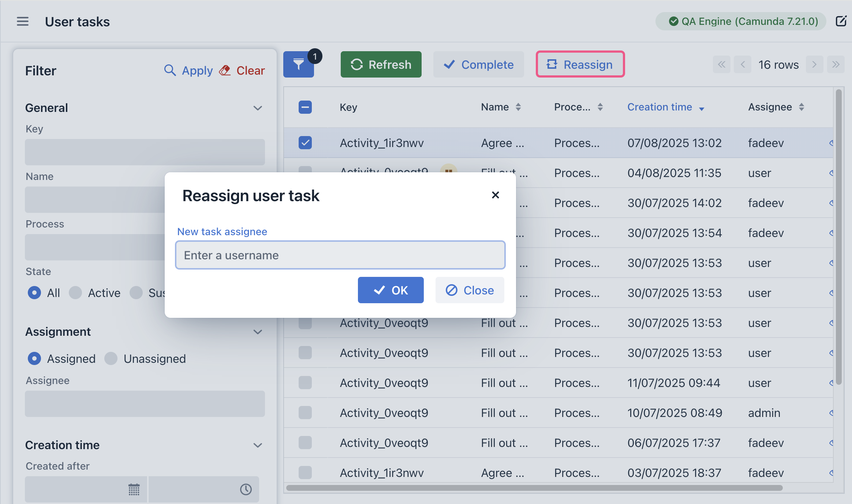Click the edit engine icon at top right
Screen dimensions: 852x504
[841, 21]
